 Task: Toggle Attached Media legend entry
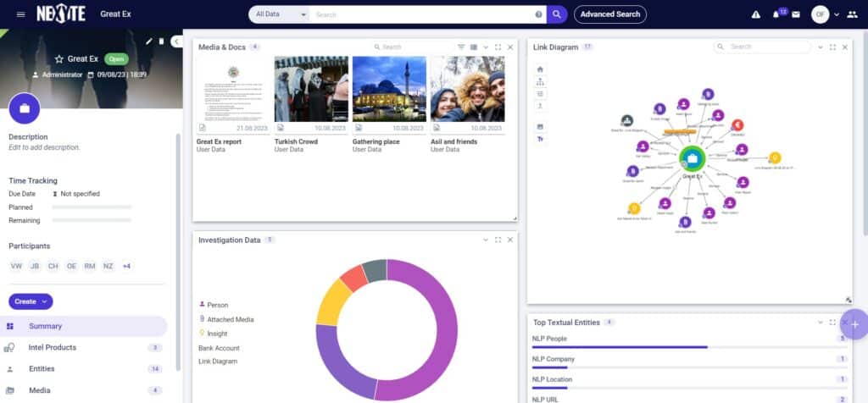[x=226, y=319]
